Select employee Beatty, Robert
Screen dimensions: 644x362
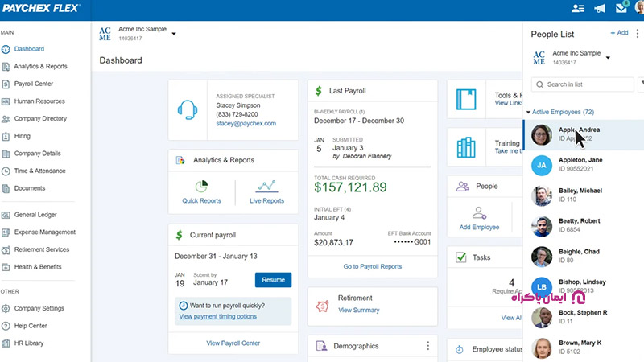584,226
